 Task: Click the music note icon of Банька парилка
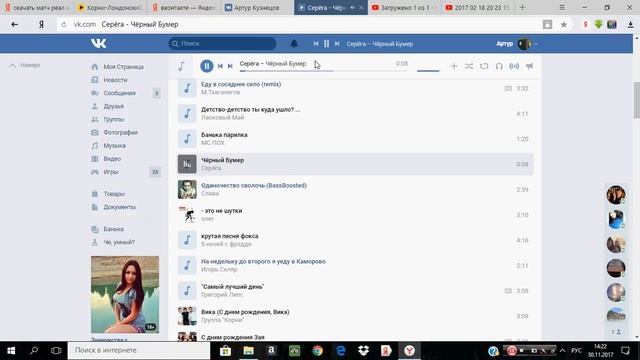click(x=187, y=139)
